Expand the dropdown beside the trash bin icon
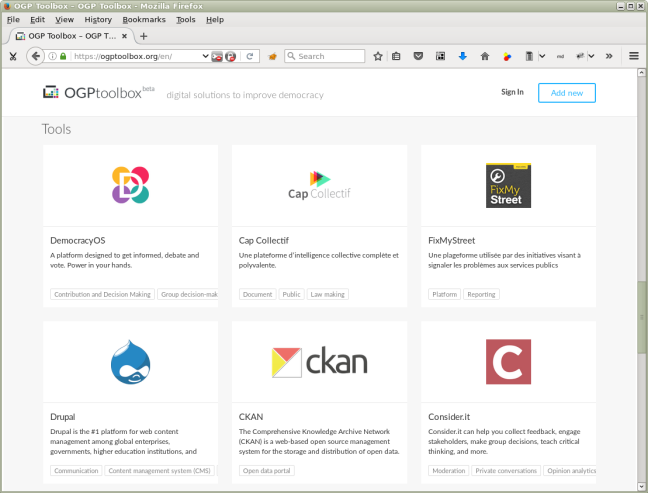 coord(542,56)
